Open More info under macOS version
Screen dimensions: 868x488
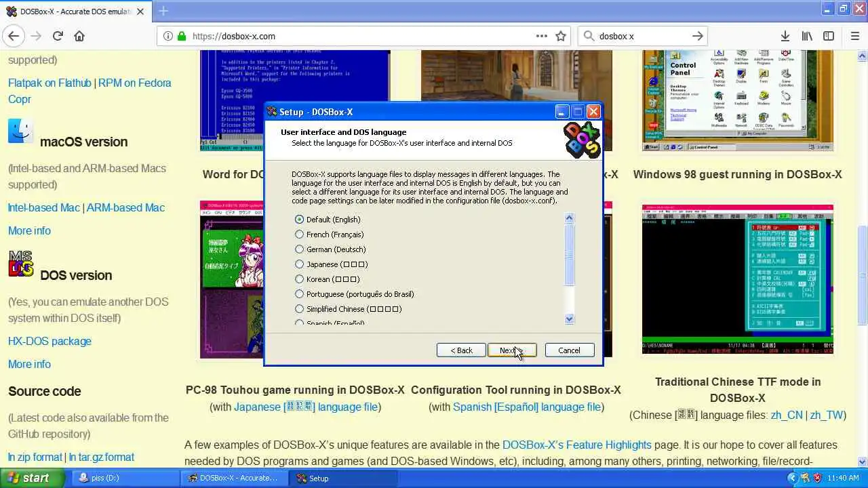tap(29, 230)
